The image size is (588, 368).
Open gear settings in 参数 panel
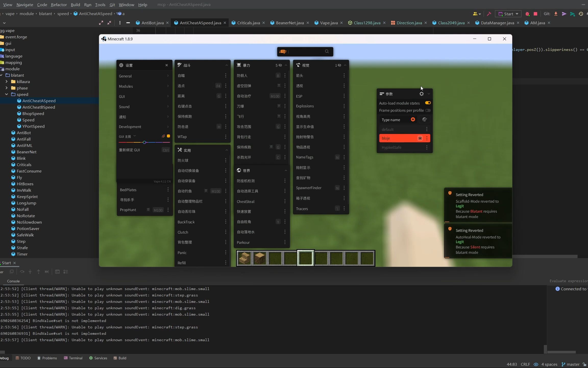pyautogui.click(x=421, y=94)
